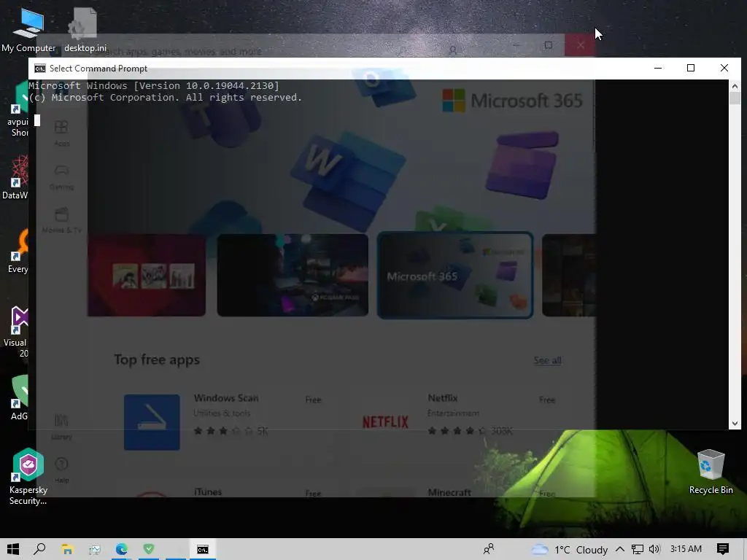Image resolution: width=747 pixels, height=560 pixels.
Task: Open the iTunes app listing in Store
Action: click(208, 491)
